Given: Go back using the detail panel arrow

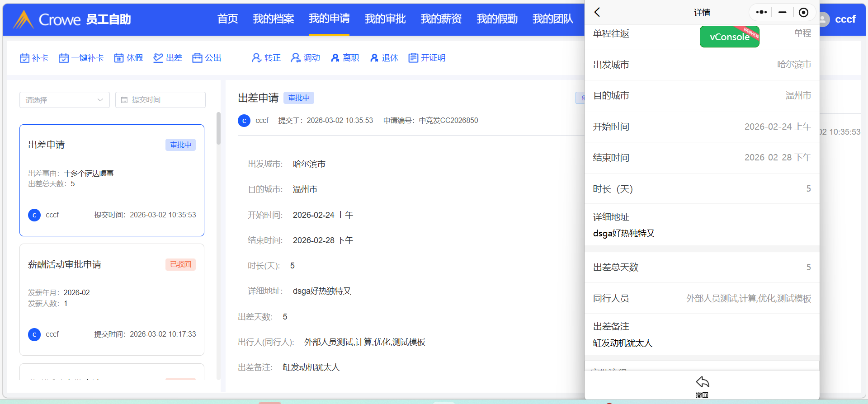Looking at the screenshot, I should [x=597, y=13].
